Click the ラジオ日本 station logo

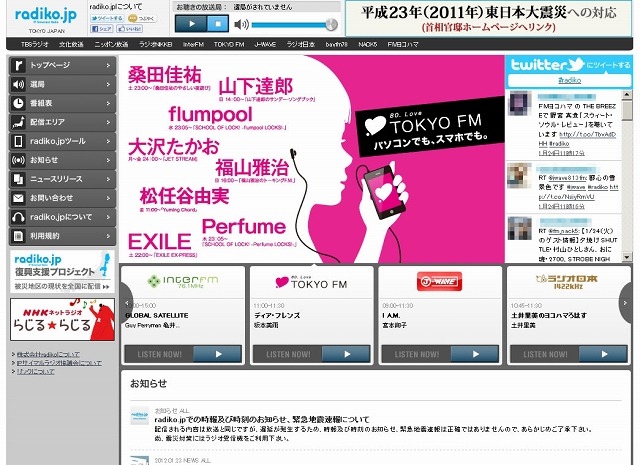click(567, 282)
